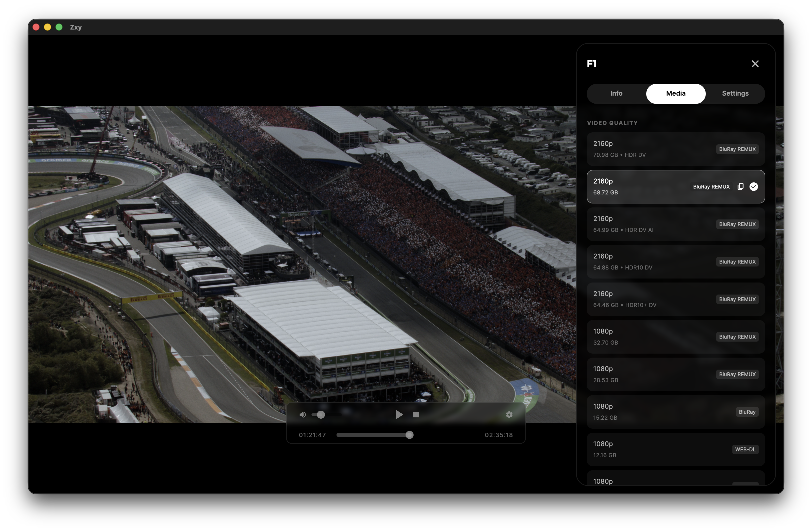Image resolution: width=812 pixels, height=531 pixels.
Task: Choose 2160p 70.98 GB HDR DV quality
Action: tap(675, 149)
